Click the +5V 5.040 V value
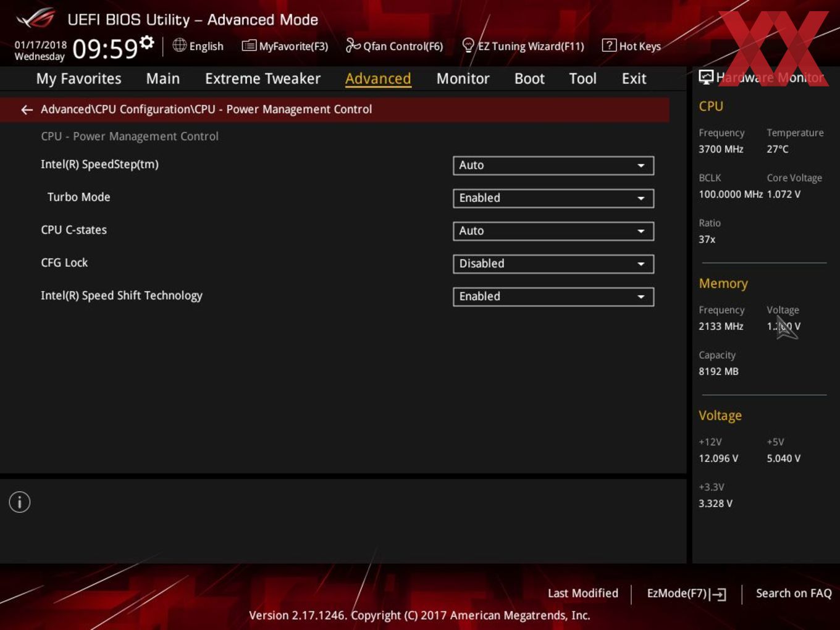Image resolution: width=840 pixels, height=630 pixels. (784, 458)
